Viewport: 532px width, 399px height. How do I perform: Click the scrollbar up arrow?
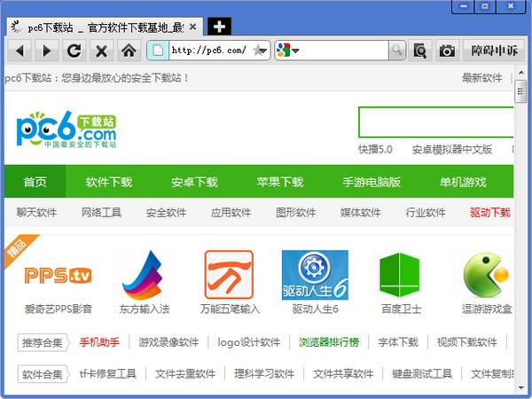[x=520, y=73]
